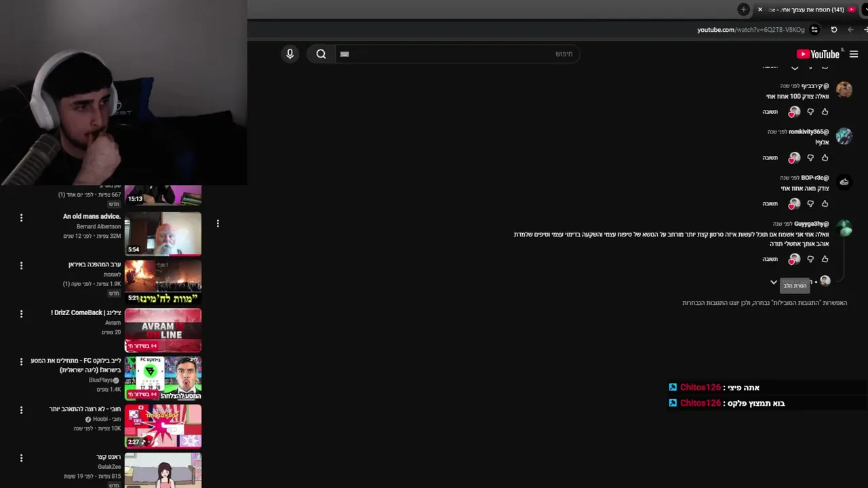Viewport: 868px width, 488px height.
Task: Start voice search with microphone icon
Action: click(290, 54)
